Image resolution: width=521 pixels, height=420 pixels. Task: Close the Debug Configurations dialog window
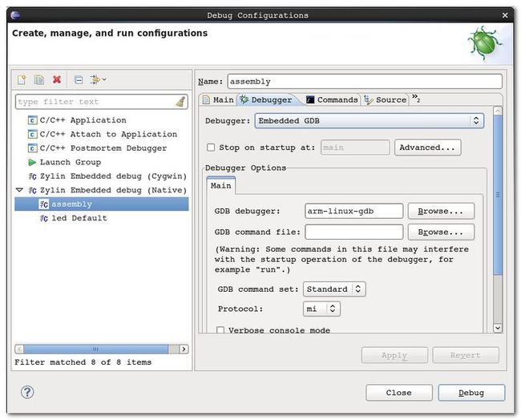tap(505, 15)
